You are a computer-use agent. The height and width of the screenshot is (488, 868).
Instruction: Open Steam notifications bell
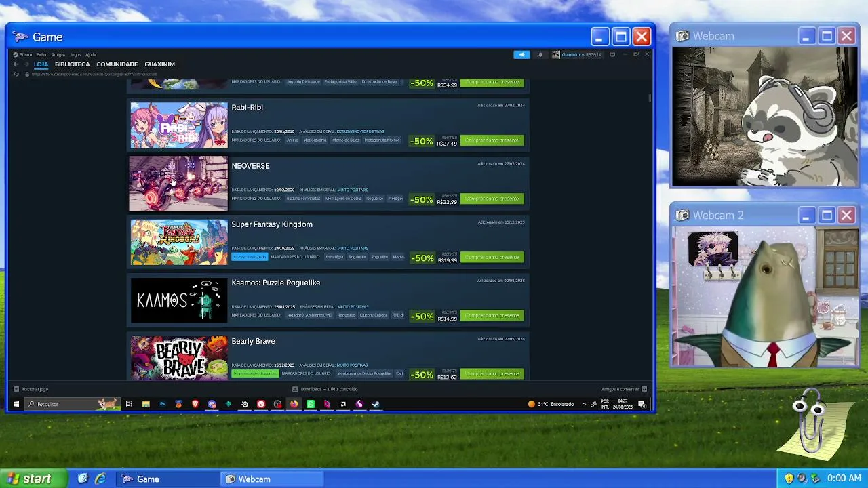tap(540, 55)
